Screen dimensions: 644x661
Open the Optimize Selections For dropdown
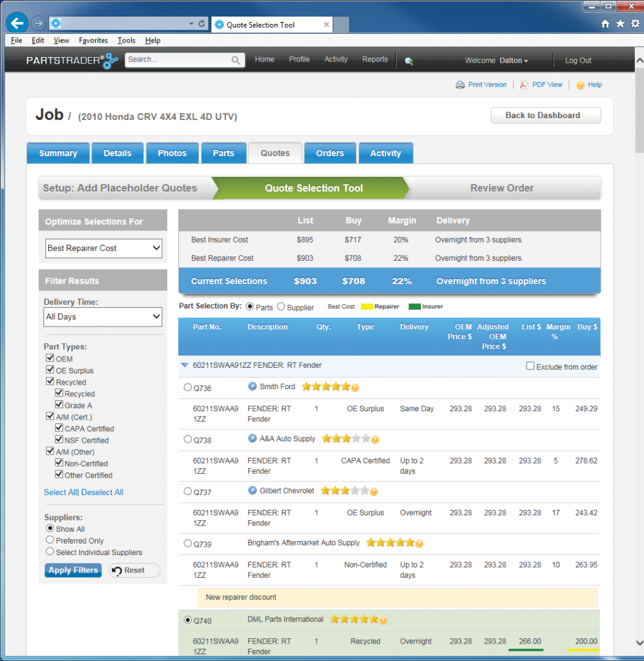[103, 249]
